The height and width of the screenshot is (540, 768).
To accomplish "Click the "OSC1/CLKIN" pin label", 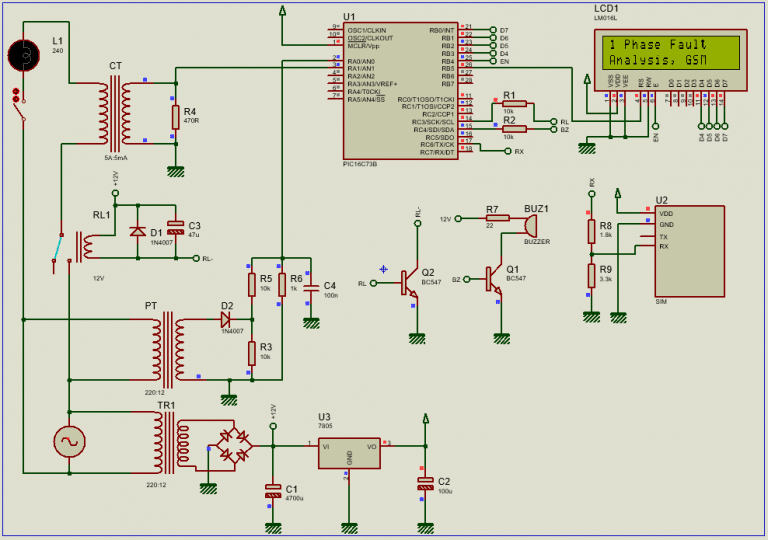I will (x=366, y=30).
